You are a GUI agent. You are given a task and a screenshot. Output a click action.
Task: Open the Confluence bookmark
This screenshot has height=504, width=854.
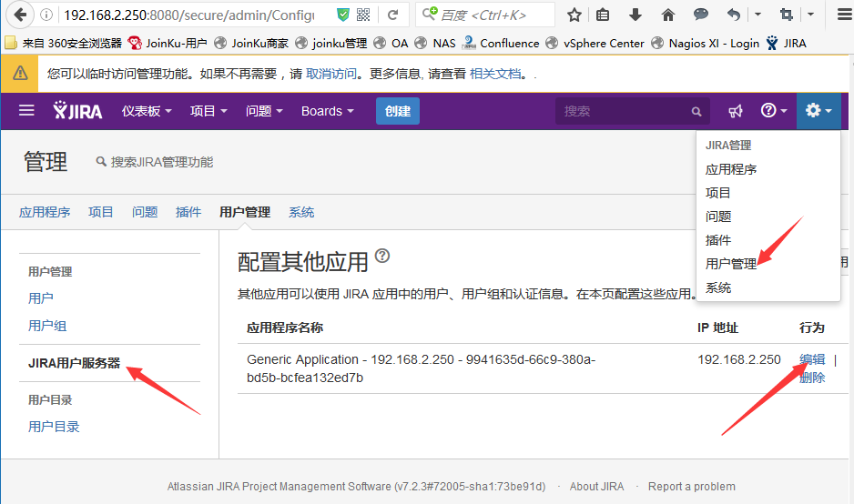point(501,43)
